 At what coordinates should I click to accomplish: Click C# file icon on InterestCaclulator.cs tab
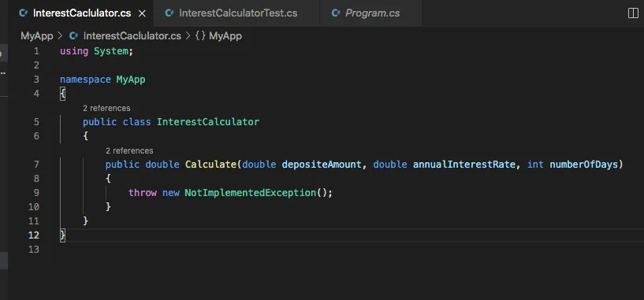(24, 13)
